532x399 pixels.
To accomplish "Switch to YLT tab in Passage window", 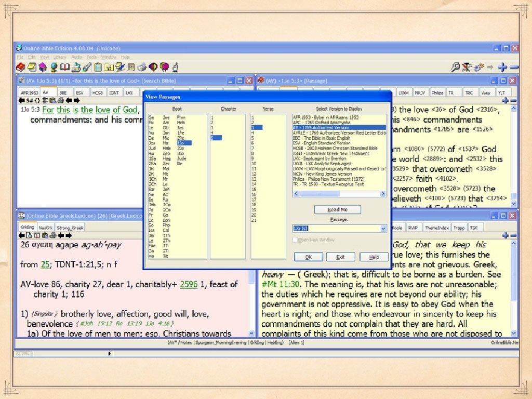I will click(x=501, y=92).
